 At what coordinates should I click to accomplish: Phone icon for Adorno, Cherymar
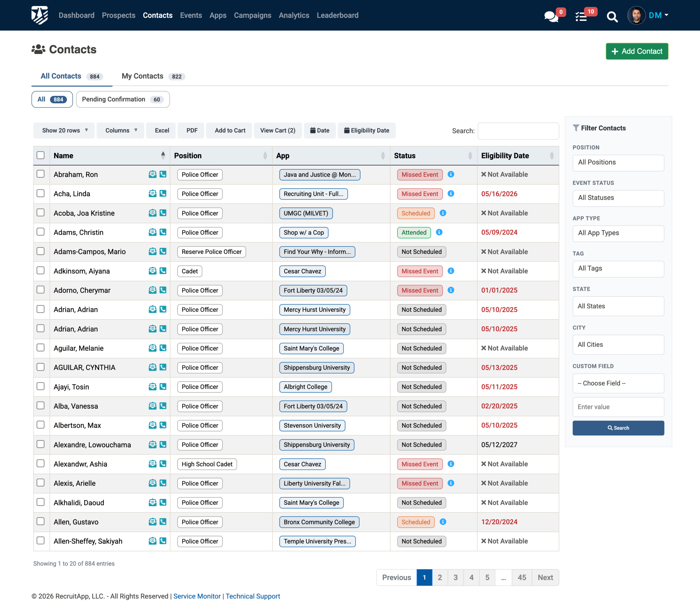(163, 290)
